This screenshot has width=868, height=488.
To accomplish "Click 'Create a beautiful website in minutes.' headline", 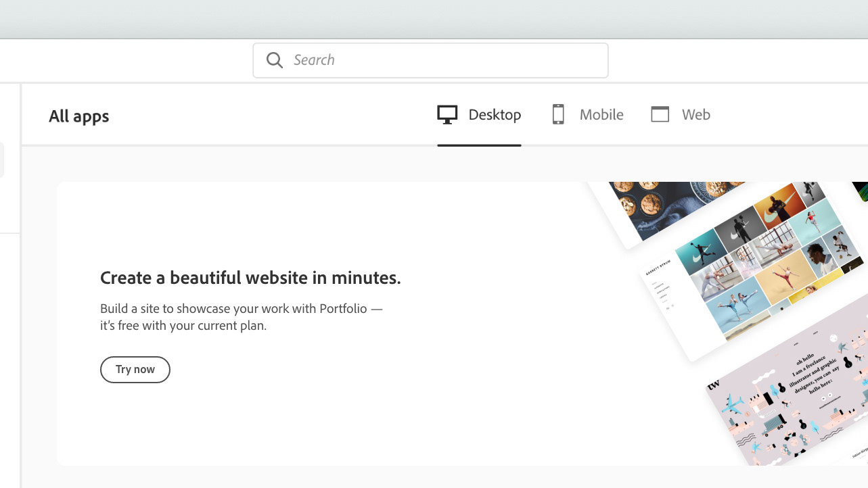I will tap(250, 278).
